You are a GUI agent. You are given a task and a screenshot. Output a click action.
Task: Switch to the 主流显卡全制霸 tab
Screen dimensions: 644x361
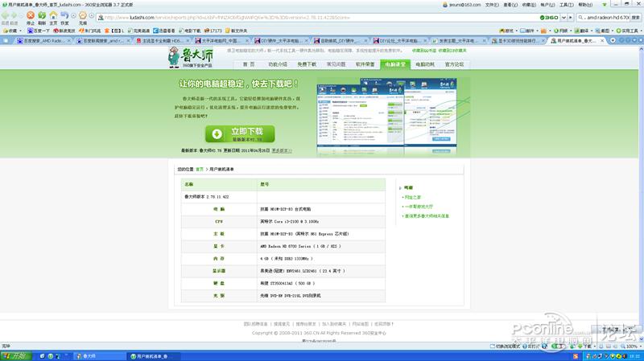click(163, 41)
